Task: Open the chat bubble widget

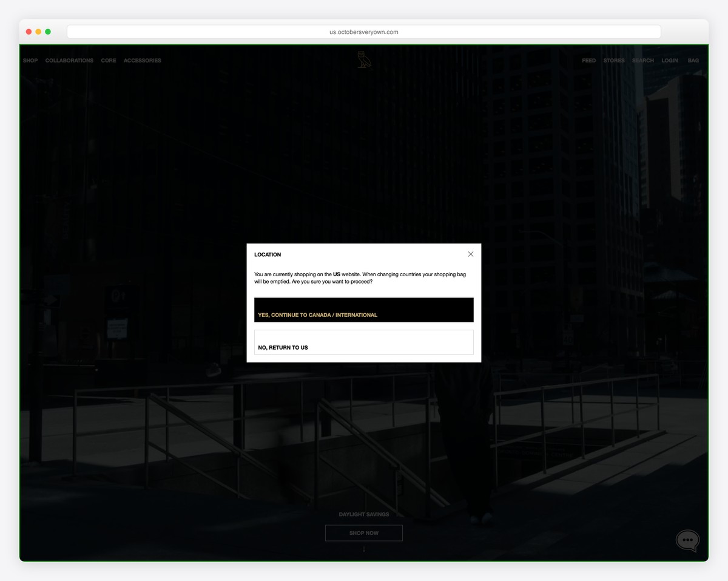Action: click(687, 540)
